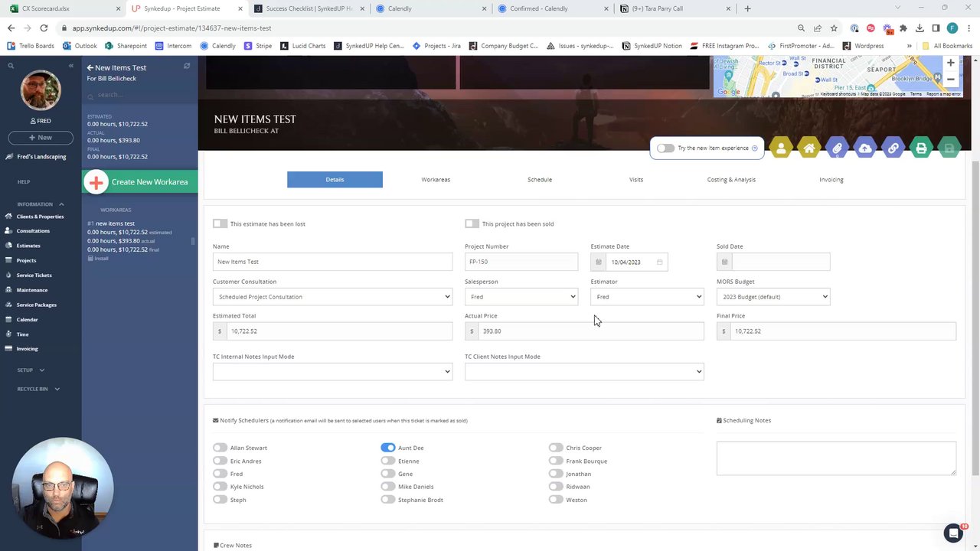This screenshot has height=551, width=980.
Task: Click the Name input field
Action: (333, 262)
